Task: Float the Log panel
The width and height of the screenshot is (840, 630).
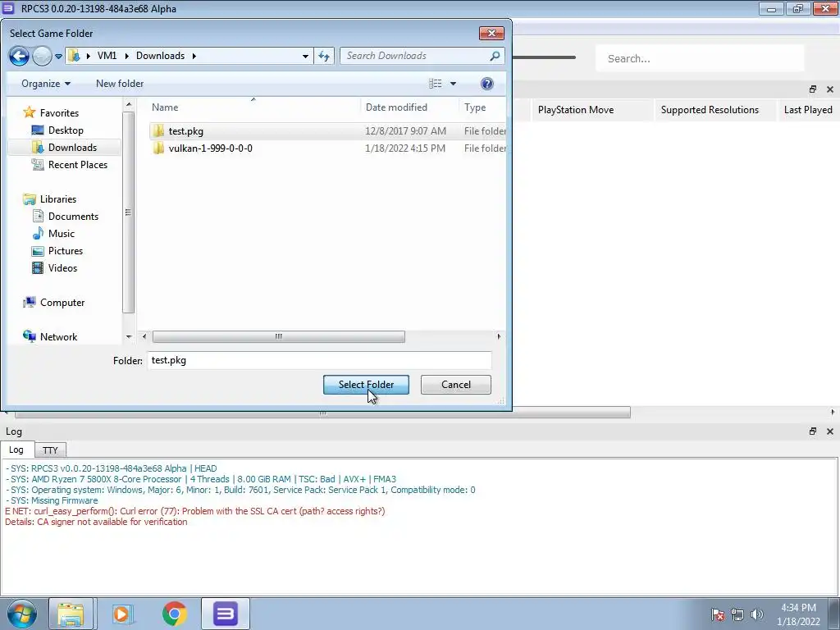Action: click(813, 431)
